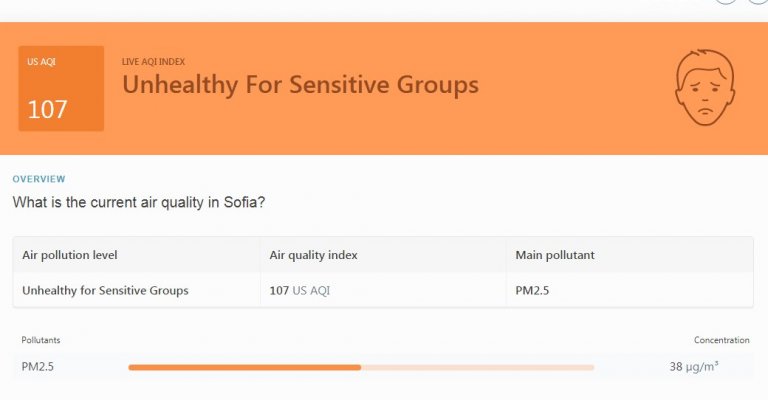Click the small US AQI text in badge
This screenshot has width=768, height=400.
[41, 63]
